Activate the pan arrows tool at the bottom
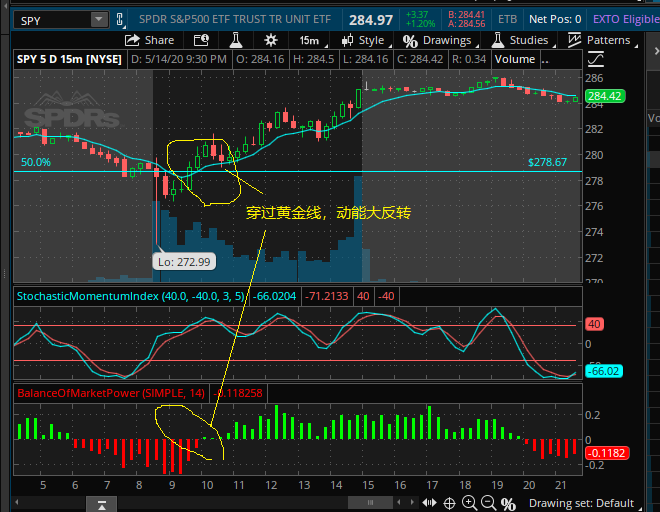 (x=429, y=503)
